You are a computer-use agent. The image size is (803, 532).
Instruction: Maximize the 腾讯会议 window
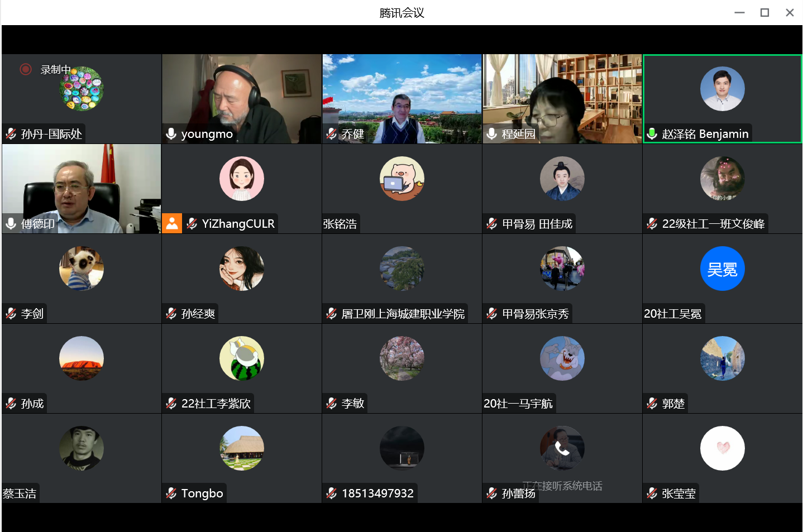tap(765, 12)
